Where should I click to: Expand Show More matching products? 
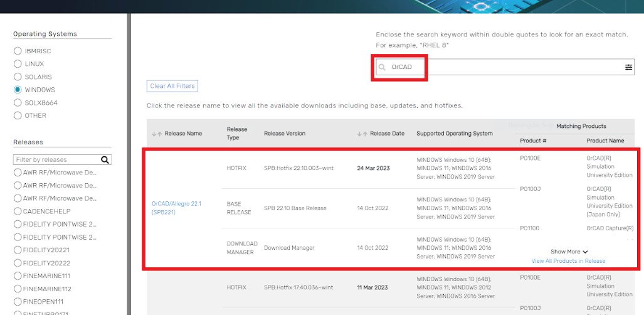(x=569, y=252)
